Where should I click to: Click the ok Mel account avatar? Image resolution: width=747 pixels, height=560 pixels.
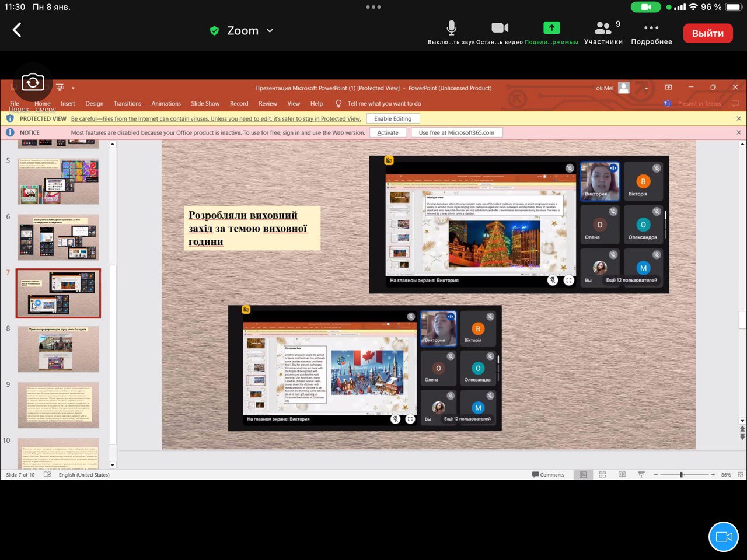[624, 88]
